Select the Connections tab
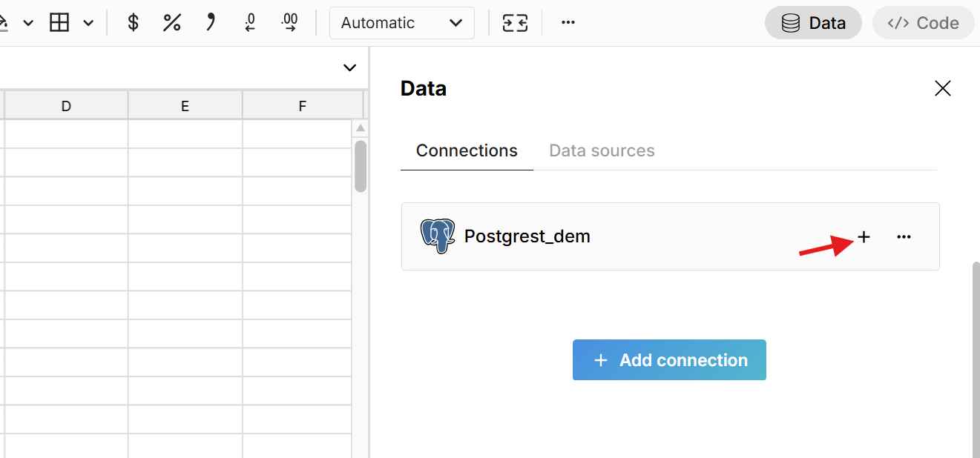The width and height of the screenshot is (980, 458). point(467,151)
